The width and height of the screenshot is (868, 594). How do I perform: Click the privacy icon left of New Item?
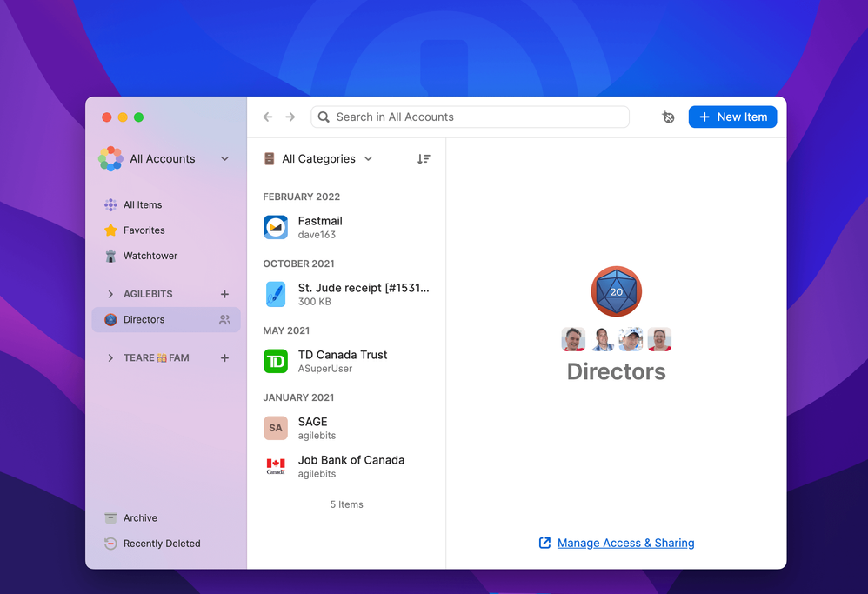click(x=668, y=117)
